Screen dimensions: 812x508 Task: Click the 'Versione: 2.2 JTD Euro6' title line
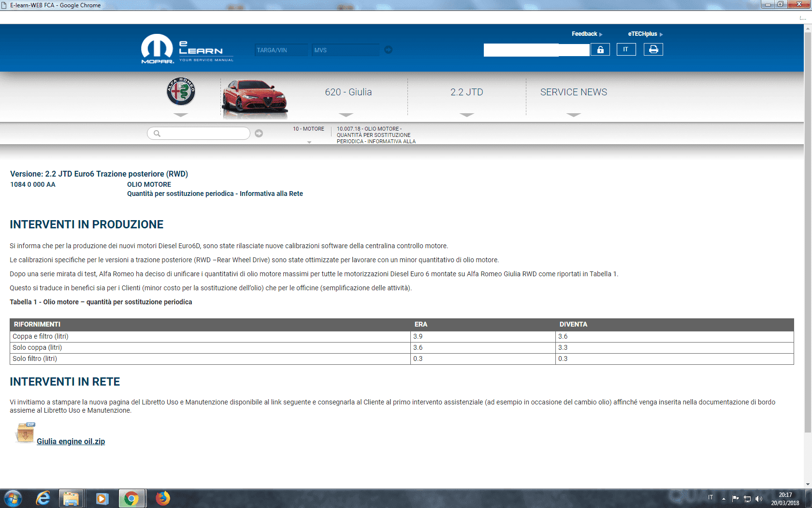click(99, 174)
